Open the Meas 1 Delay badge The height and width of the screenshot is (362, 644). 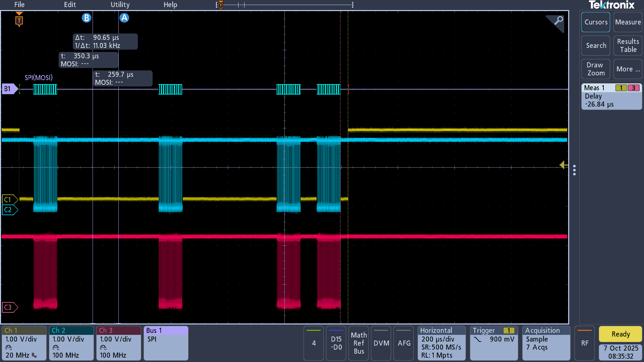point(611,96)
